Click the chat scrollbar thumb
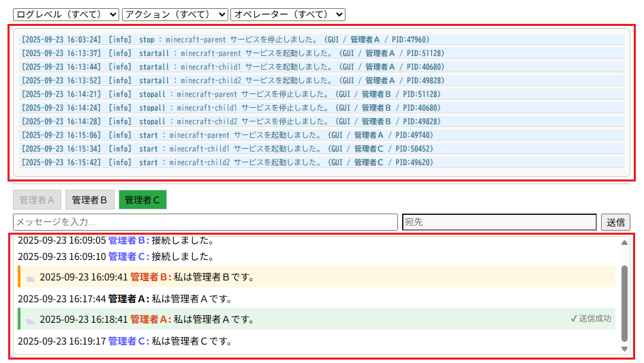Viewport: 644px width, 363px height. point(624,304)
